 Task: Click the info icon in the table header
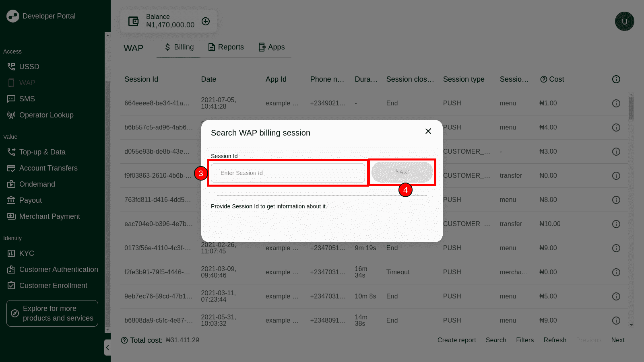616,79
